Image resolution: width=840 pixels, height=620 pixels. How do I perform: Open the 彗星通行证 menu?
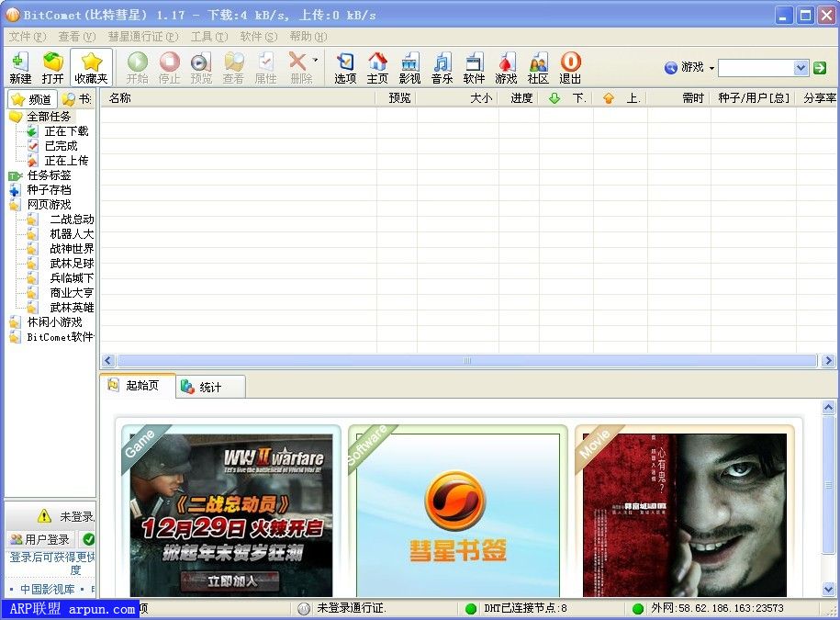143,37
